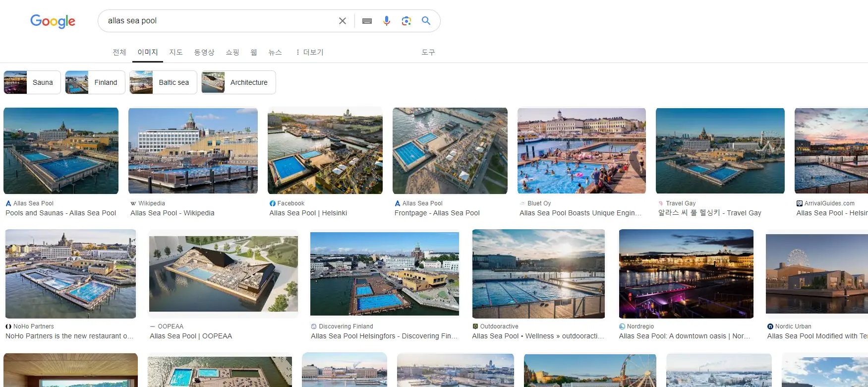Open the Bluet Oy pool image
The height and width of the screenshot is (387, 868).
(581, 151)
